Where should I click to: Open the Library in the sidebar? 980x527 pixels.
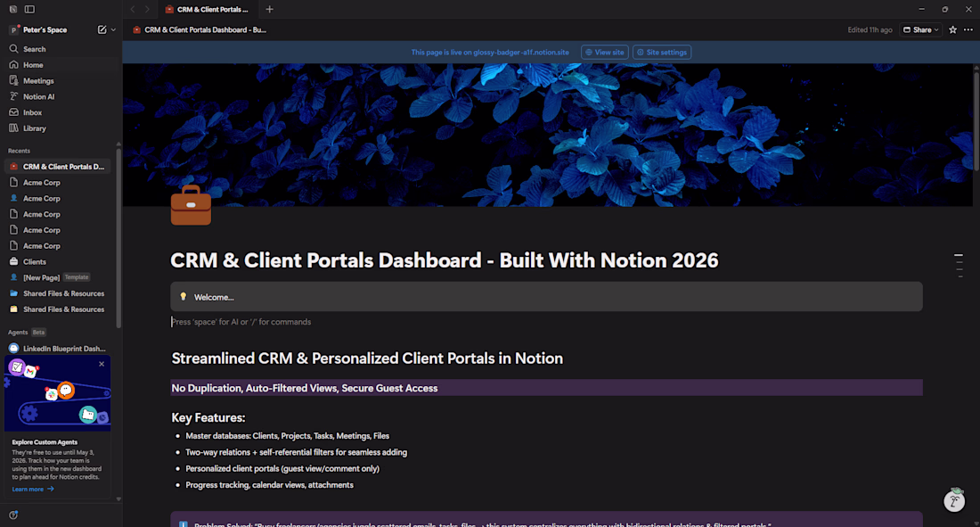[60, 128]
